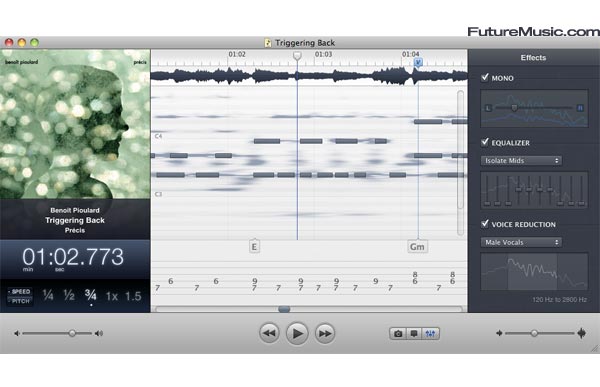
Task: Uncheck the MONO effect checkbox
Action: [485, 77]
